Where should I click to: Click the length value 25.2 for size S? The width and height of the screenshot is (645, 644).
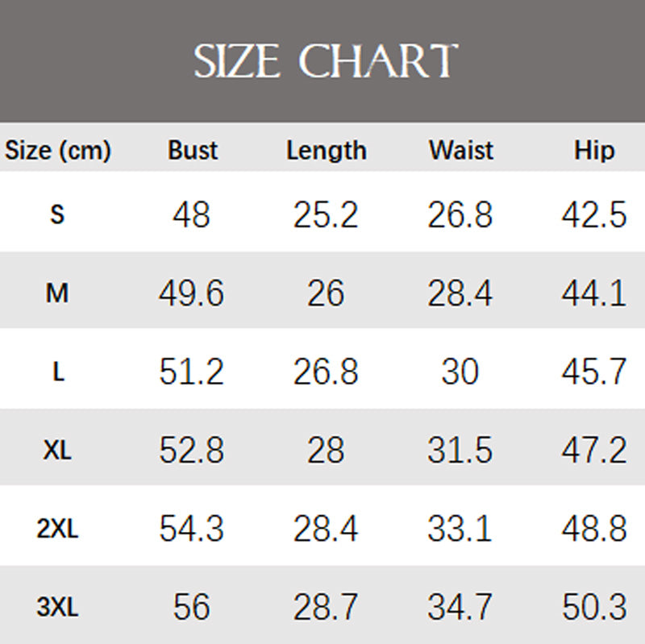[326, 215]
